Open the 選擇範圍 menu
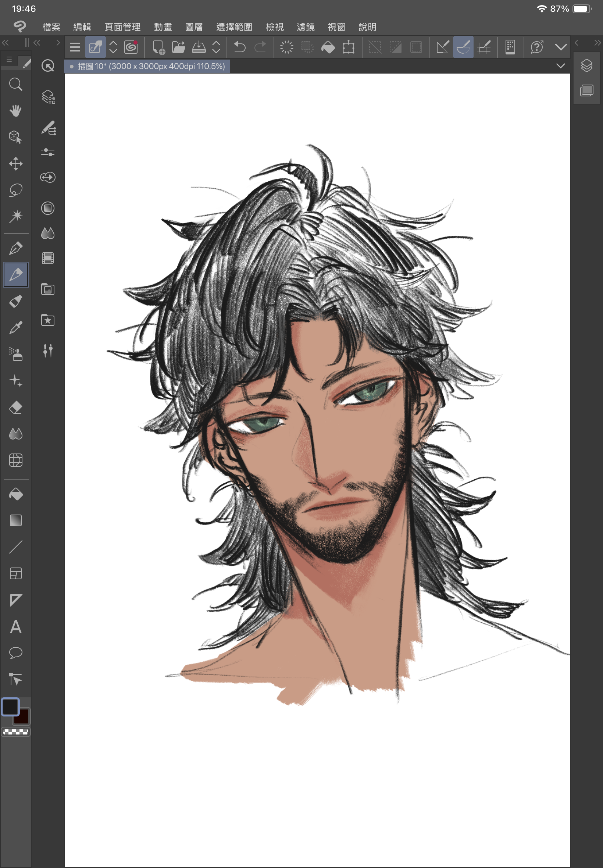Screen dimensions: 603x868 coord(234,27)
